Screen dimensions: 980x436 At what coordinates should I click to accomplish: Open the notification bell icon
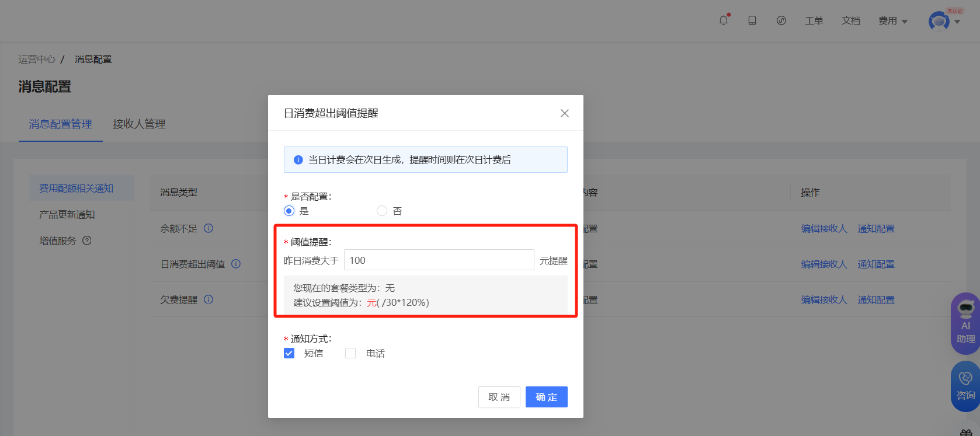pyautogui.click(x=724, y=20)
